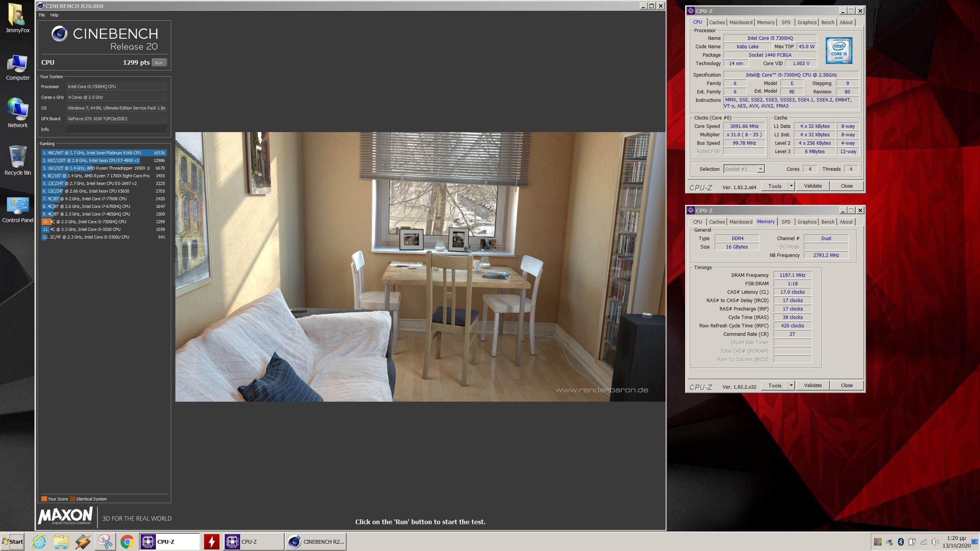Click the Cinebench title bar app icon
The width and height of the screenshot is (980, 551).
[41, 6]
